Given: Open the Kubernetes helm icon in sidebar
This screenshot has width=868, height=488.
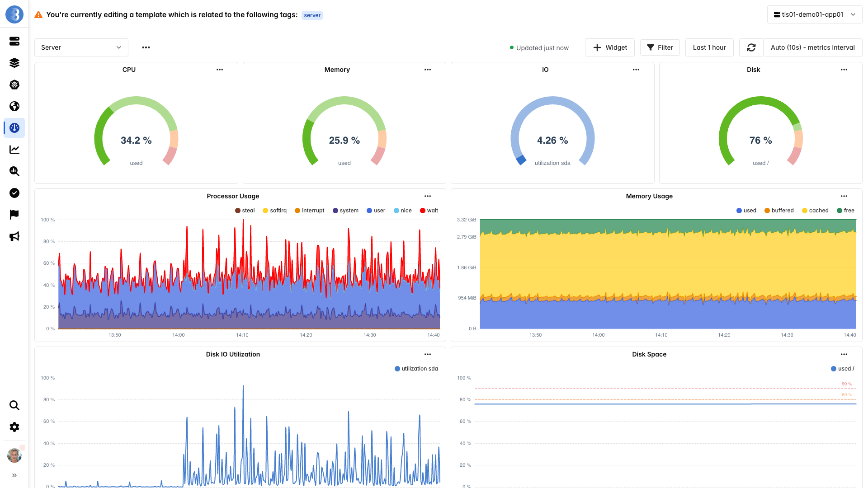Looking at the screenshot, I should pyautogui.click(x=14, y=84).
